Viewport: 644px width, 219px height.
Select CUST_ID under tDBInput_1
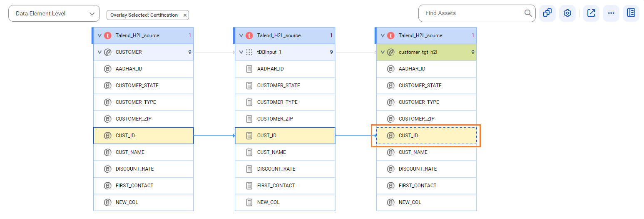point(285,136)
